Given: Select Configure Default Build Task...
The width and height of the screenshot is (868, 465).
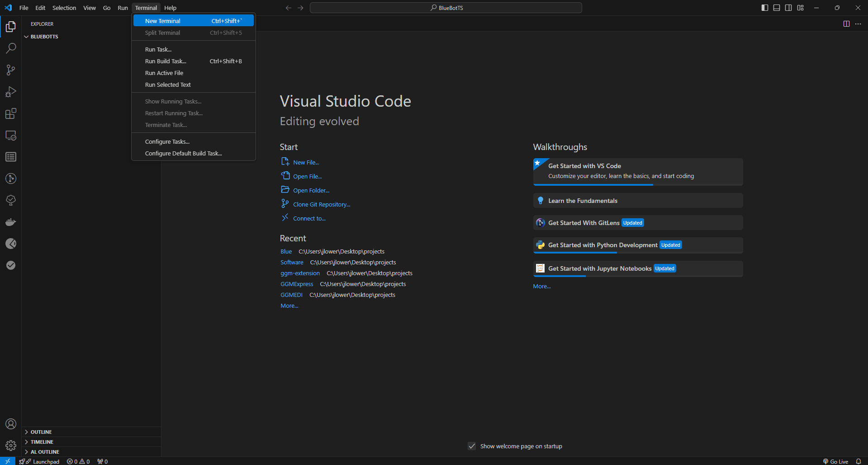Looking at the screenshot, I should coord(194,153).
